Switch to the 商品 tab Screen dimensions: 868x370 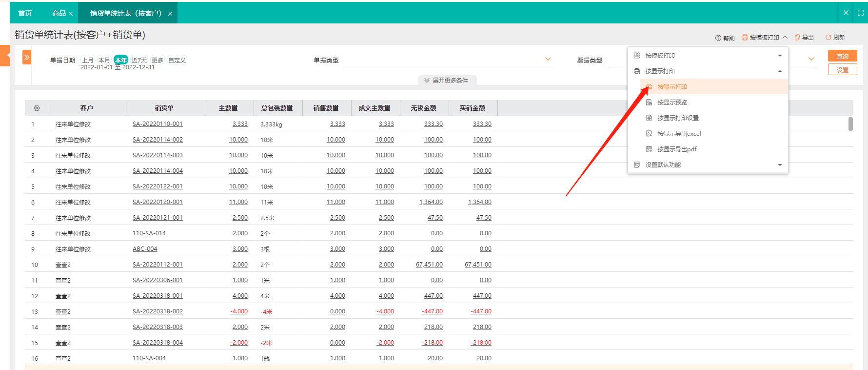(x=59, y=13)
